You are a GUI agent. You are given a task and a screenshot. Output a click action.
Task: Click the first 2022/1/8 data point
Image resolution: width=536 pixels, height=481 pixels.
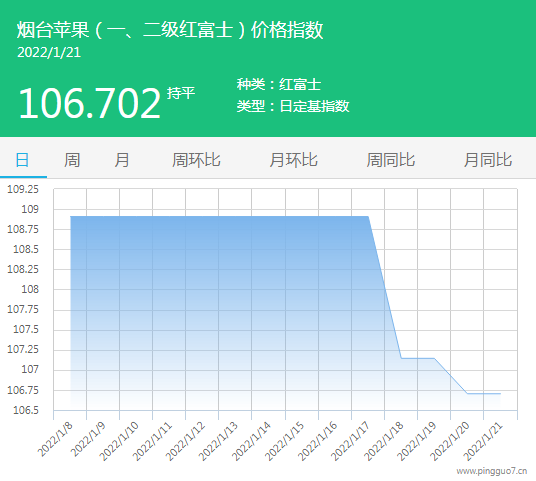[70, 216]
